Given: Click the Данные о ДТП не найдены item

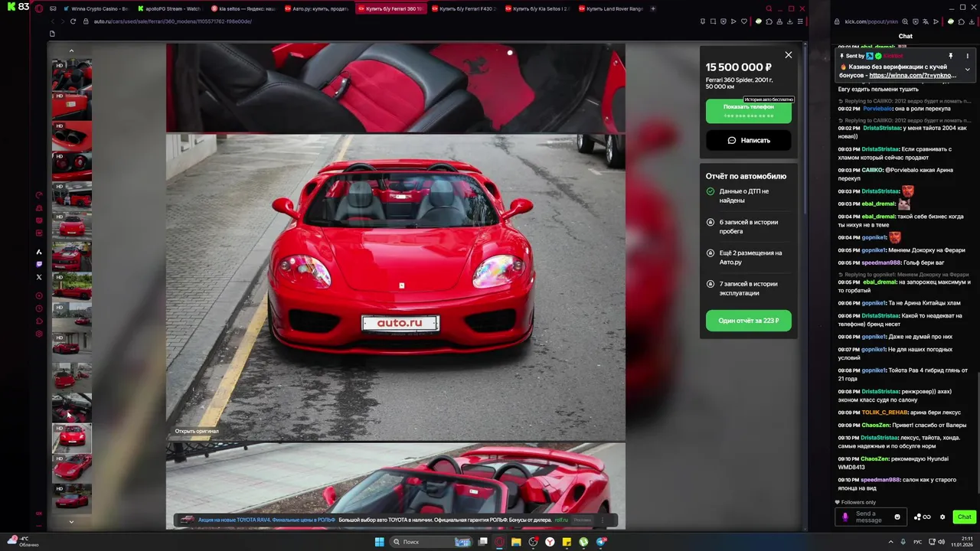Looking at the screenshot, I should click(x=748, y=196).
